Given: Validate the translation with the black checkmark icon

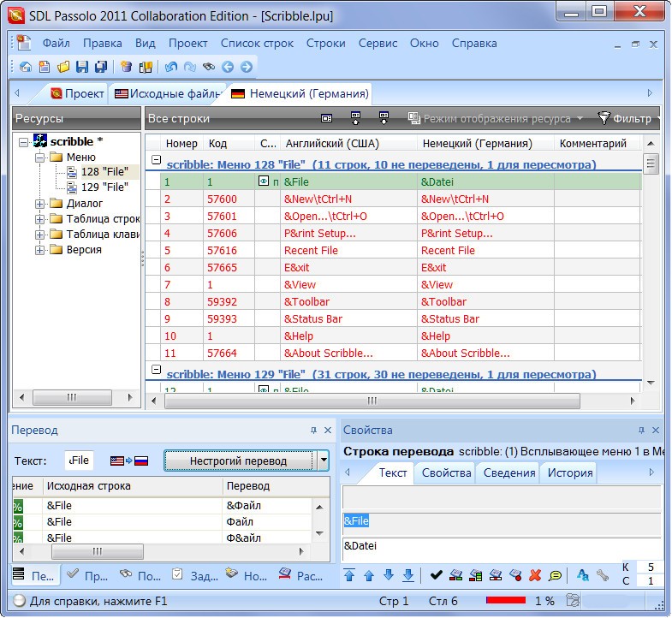Looking at the screenshot, I should (437, 575).
